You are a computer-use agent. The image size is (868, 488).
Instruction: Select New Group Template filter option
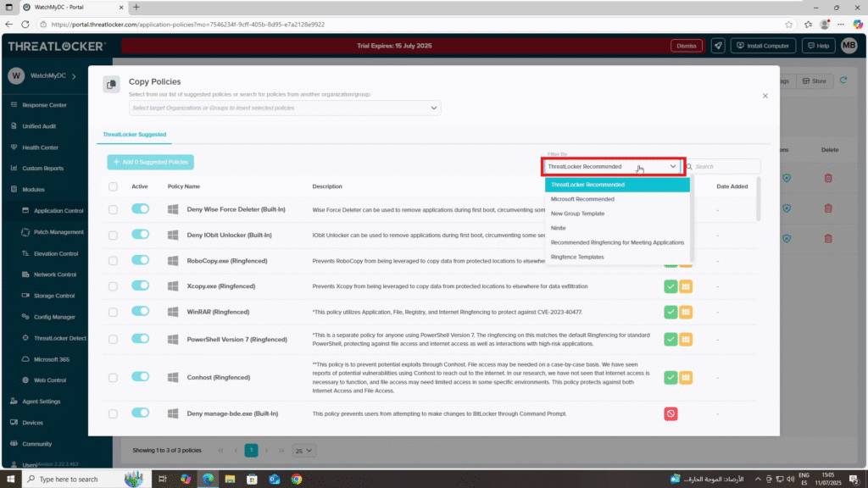tap(617, 213)
